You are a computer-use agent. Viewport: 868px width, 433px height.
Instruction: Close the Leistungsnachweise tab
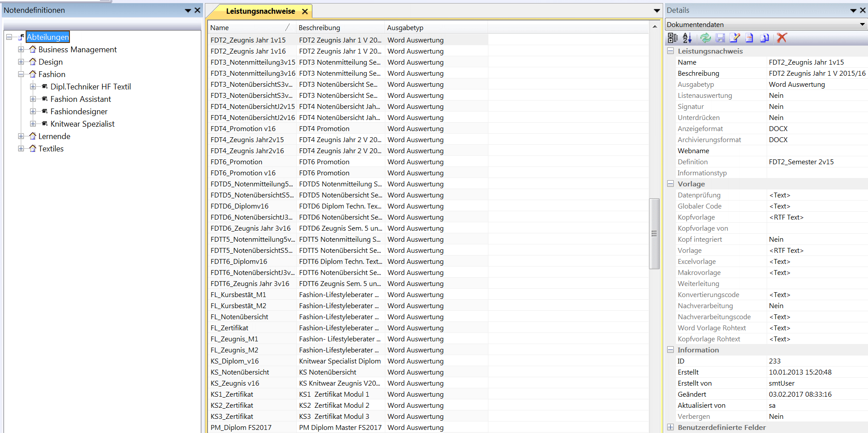pos(305,12)
